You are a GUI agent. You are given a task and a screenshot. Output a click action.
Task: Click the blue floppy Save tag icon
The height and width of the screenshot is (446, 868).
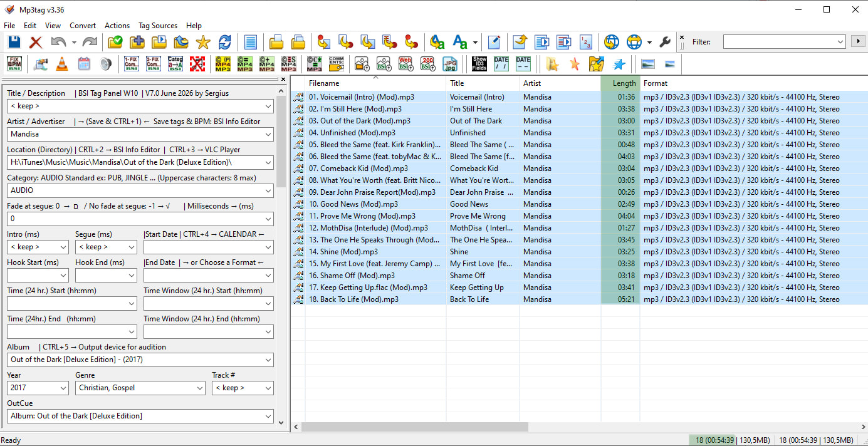(14, 42)
